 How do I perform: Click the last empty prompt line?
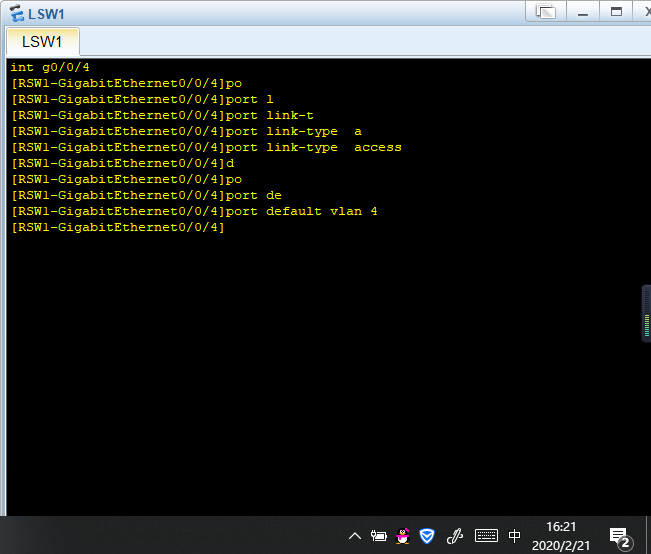[118, 227]
